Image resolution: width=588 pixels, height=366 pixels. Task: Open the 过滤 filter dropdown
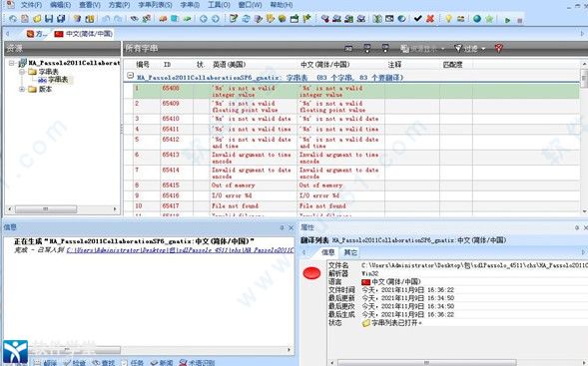(470, 48)
